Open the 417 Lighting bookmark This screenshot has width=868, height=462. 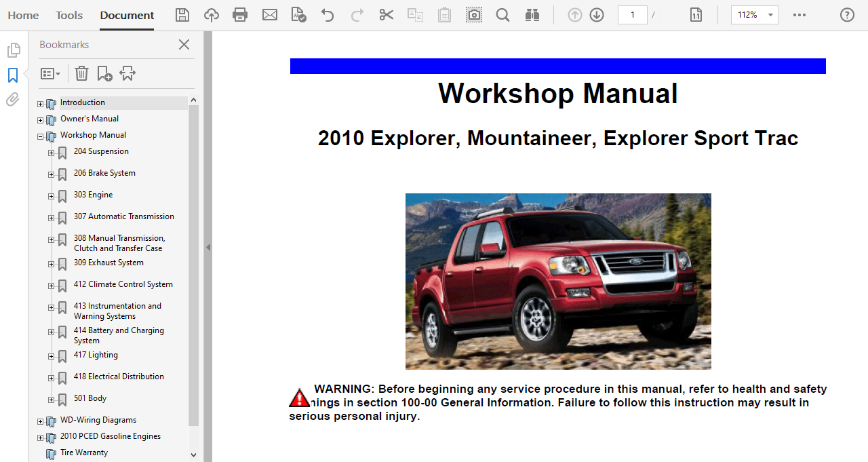click(96, 355)
